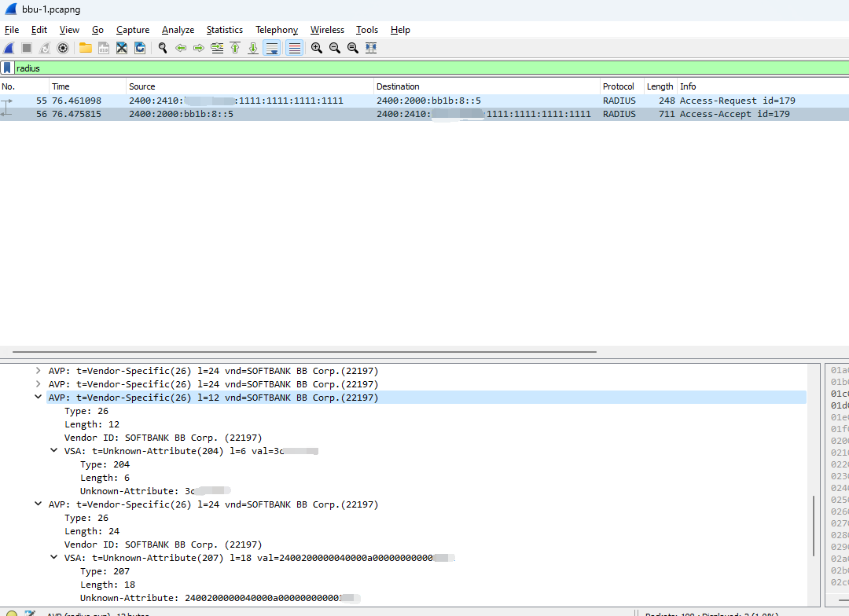Open the Capture menu
This screenshot has height=616, width=849.
133,30
